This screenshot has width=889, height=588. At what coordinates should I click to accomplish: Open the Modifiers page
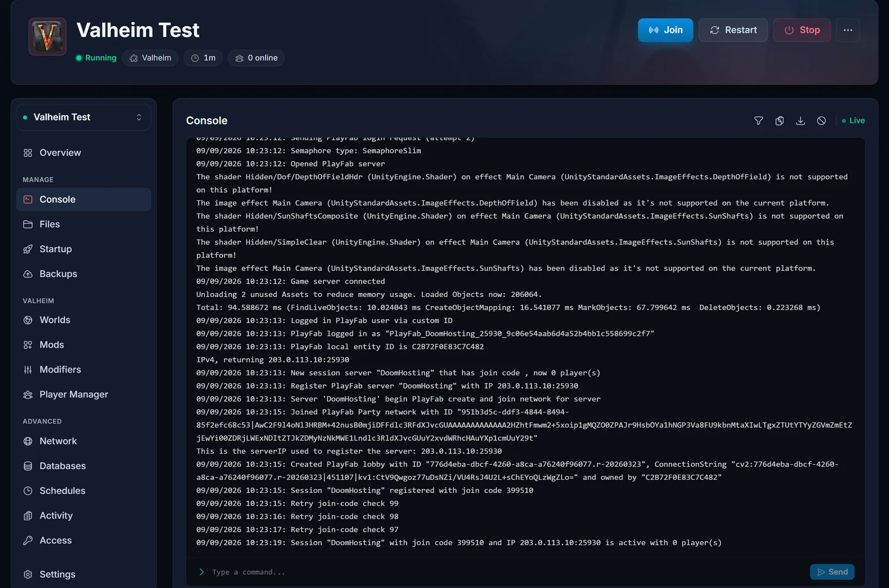tap(83, 370)
